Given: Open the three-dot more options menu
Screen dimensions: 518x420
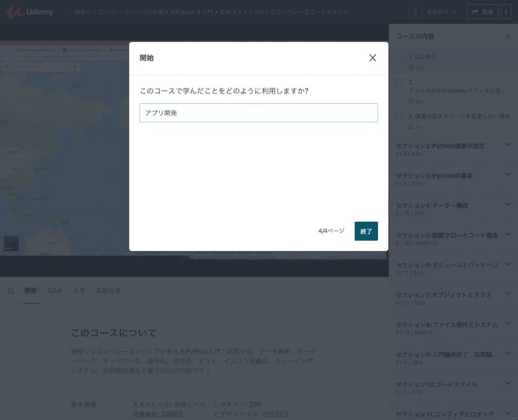Looking at the screenshot, I should 506,12.
